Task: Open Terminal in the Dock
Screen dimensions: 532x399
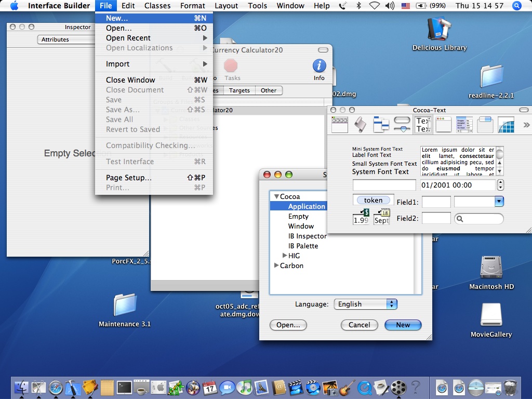Action: click(x=124, y=388)
